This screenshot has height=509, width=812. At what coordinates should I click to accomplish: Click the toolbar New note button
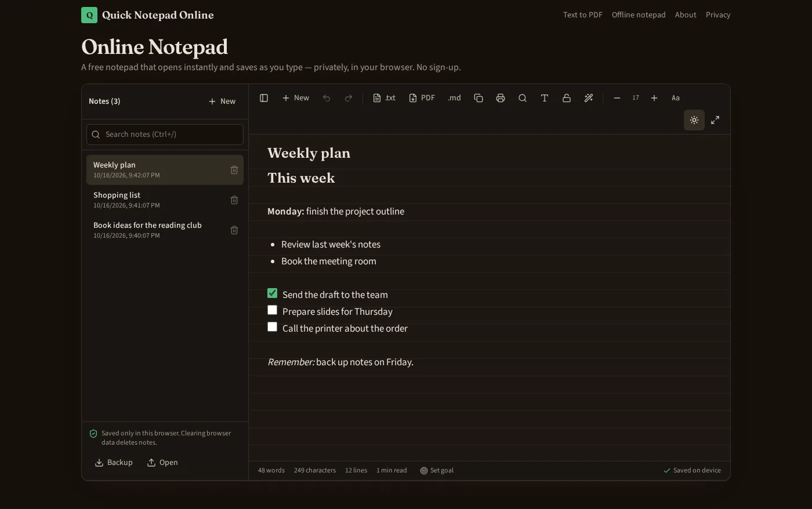(x=296, y=98)
